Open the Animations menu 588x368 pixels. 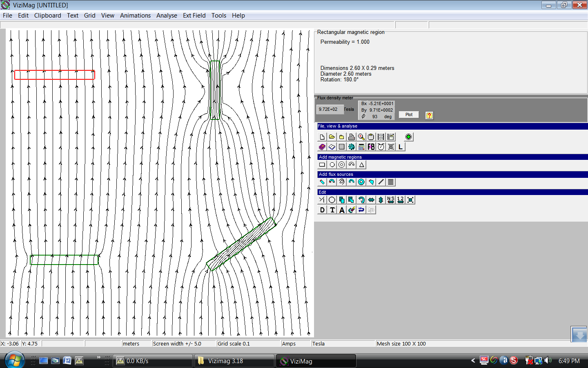coord(135,16)
